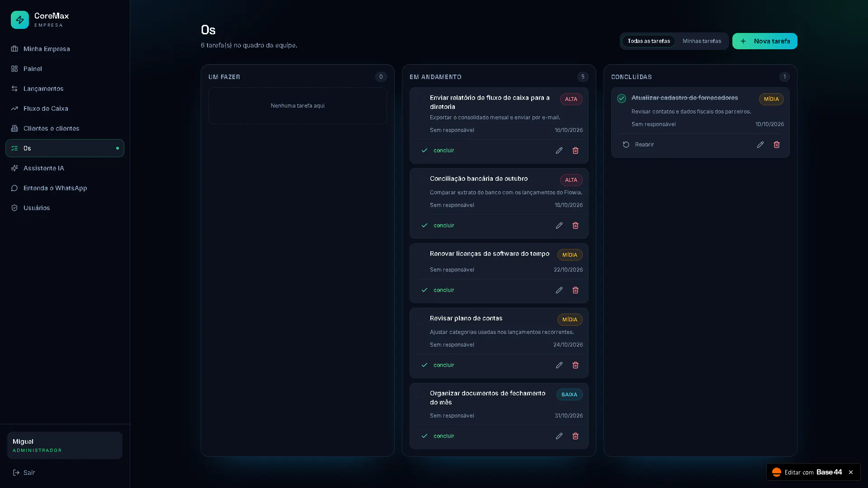Click '6 tarefa(s) no quadro da equipe.' text
868x488 pixels.
(x=249, y=45)
